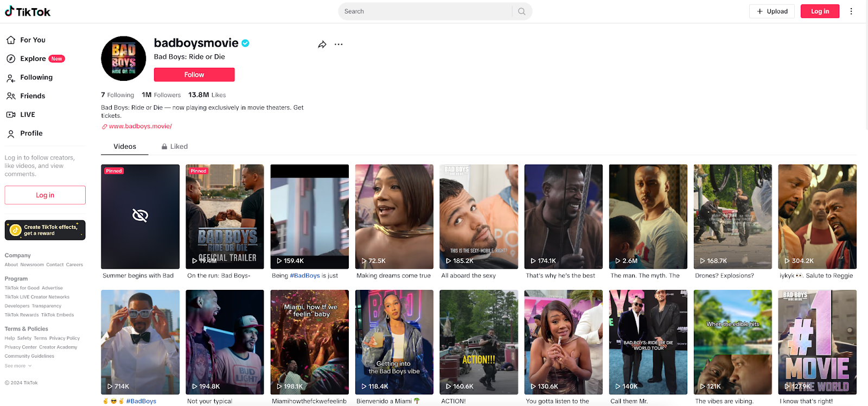Open the Developers footer link
The width and height of the screenshot is (868, 406).
(x=17, y=306)
